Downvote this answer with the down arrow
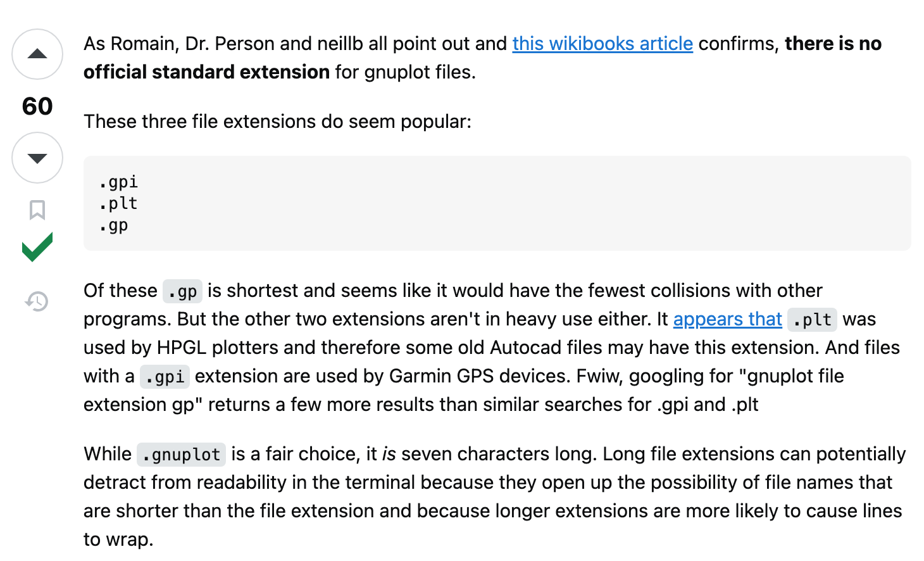Viewport: 924px width, 561px height. (37, 158)
